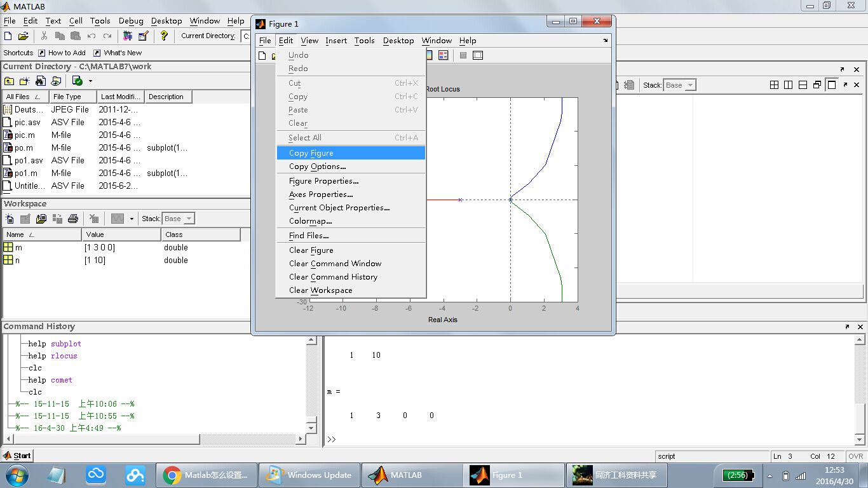The width and height of the screenshot is (868, 488).
Task: Choose Copy Options in Edit menu
Action: [351, 166]
